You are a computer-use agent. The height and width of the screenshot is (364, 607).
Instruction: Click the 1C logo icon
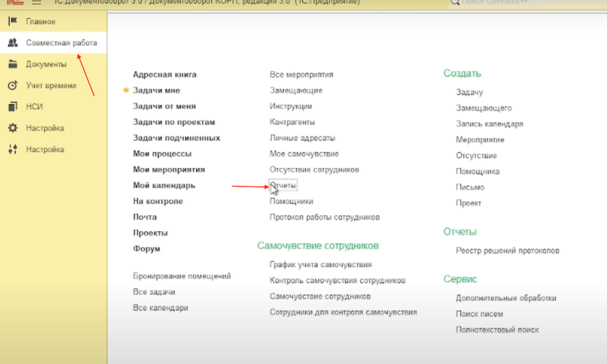click(x=15, y=2)
